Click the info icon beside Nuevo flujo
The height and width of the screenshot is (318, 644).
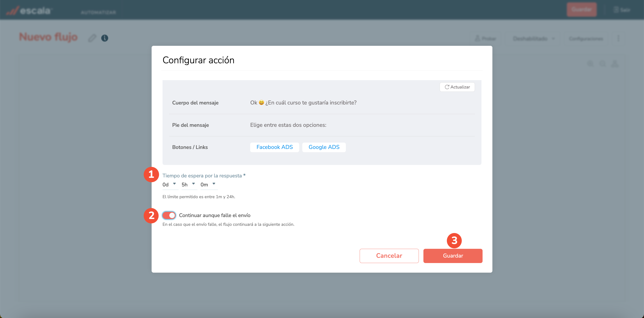tap(104, 38)
